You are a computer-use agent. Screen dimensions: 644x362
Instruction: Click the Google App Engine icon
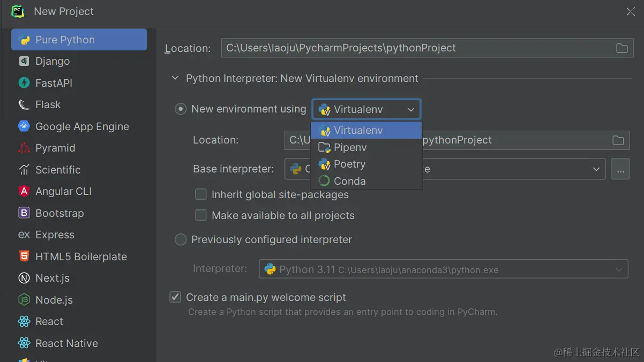pyautogui.click(x=24, y=126)
